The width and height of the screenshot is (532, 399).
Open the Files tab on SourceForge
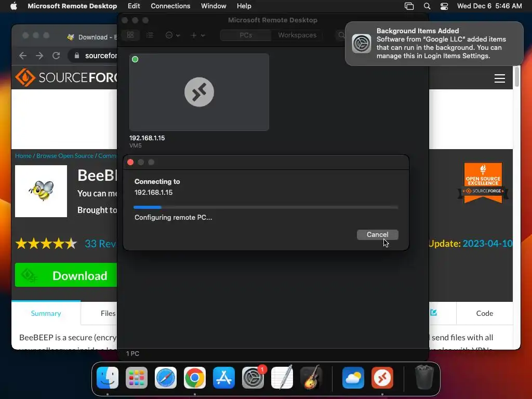(x=108, y=313)
